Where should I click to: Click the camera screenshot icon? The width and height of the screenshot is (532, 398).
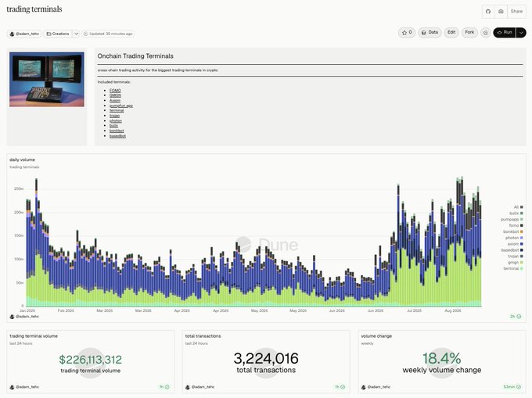pos(501,12)
